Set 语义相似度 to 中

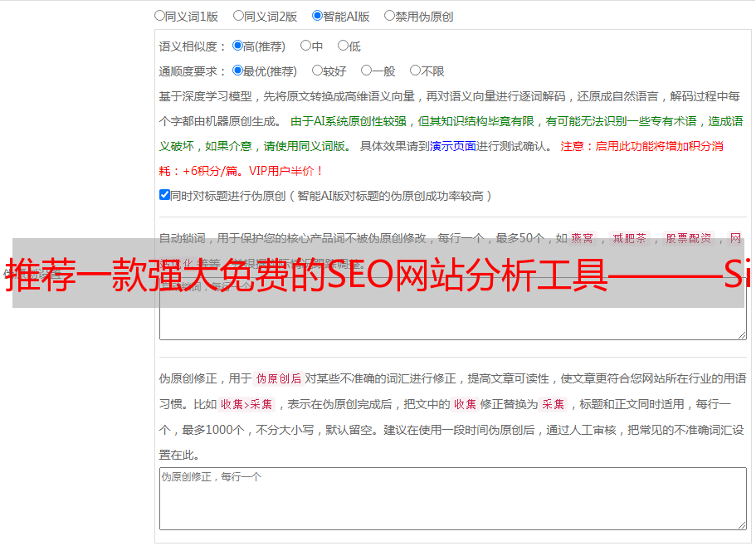click(305, 46)
